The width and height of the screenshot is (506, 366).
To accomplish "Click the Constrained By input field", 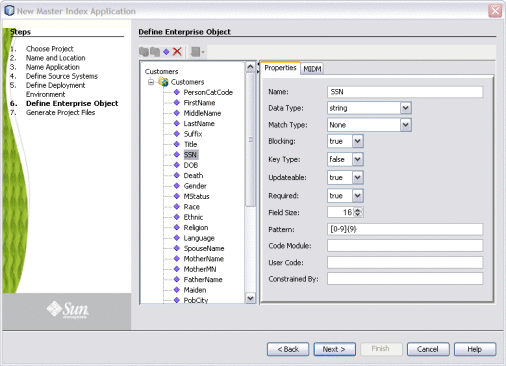I will pos(405,279).
